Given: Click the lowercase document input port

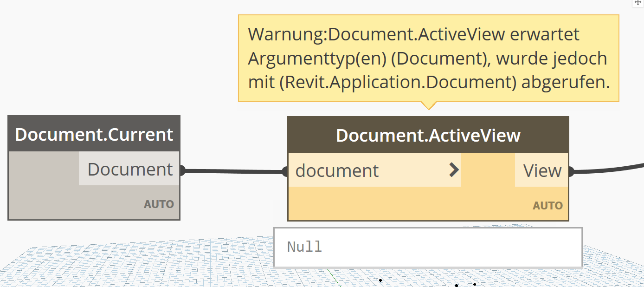Looking at the screenshot, I should 337,170.
